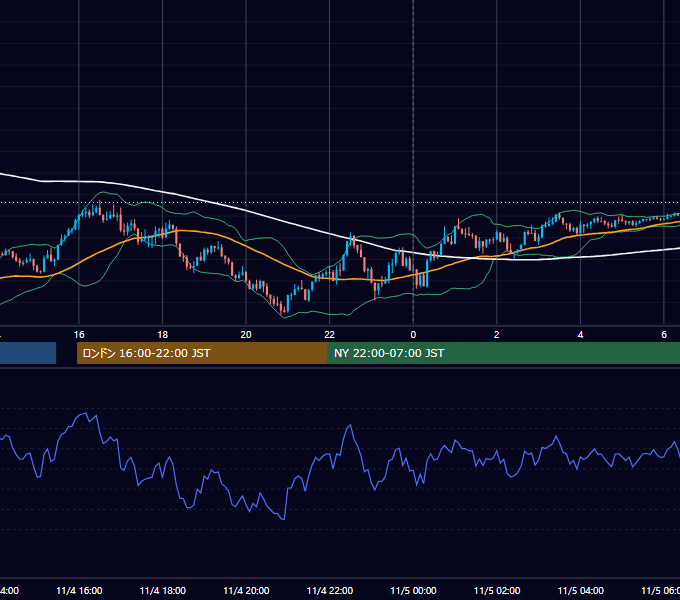Click the 11/5 00:00 date label
Viewport: 680px width, 600px height.
pos(413,591)
